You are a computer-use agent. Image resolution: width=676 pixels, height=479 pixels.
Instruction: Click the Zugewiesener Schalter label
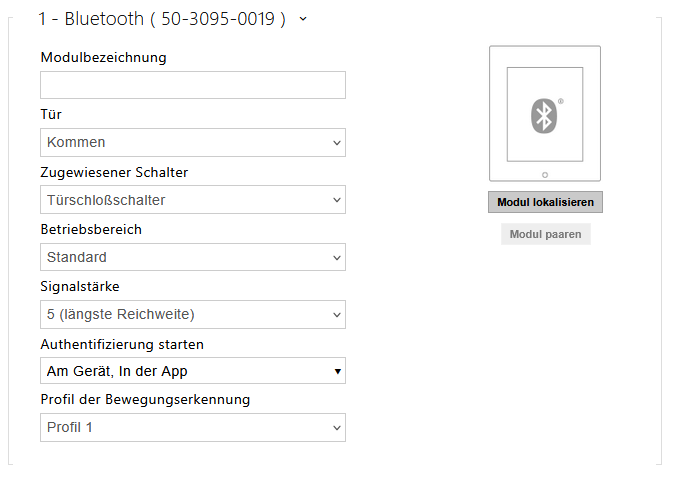[x=114, y=172]
